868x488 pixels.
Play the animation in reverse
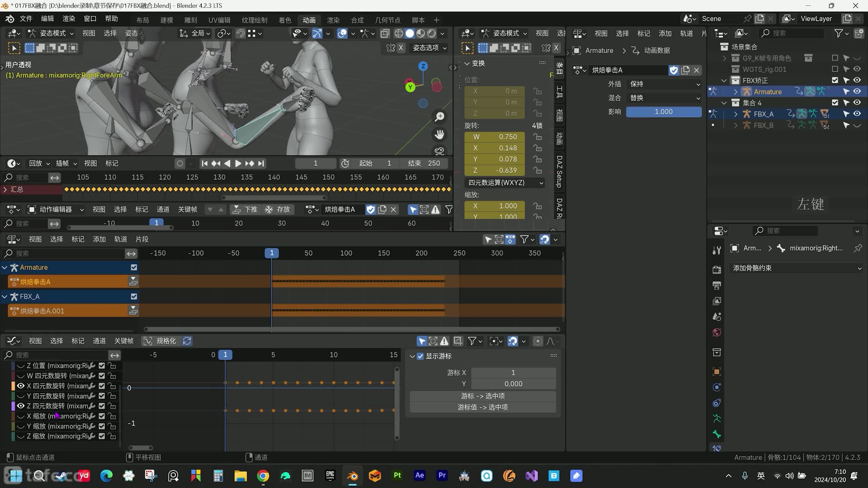(x=227, y=163)
